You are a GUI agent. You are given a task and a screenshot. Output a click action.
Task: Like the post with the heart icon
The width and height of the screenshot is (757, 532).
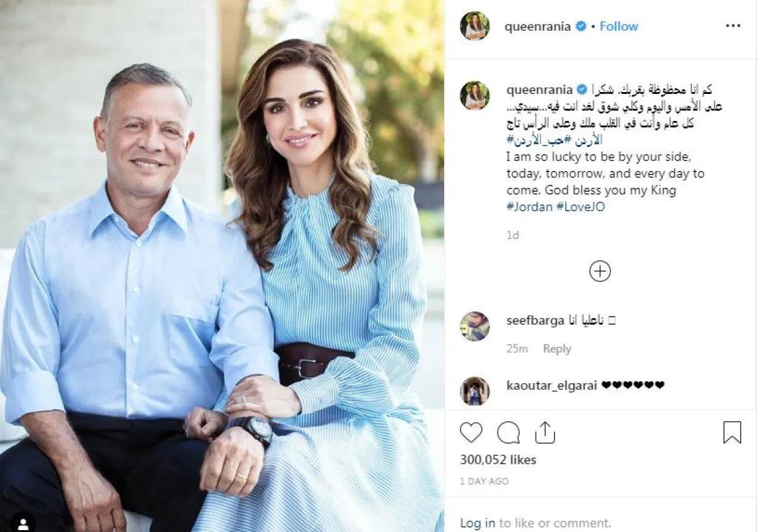[x=471, y=432]
